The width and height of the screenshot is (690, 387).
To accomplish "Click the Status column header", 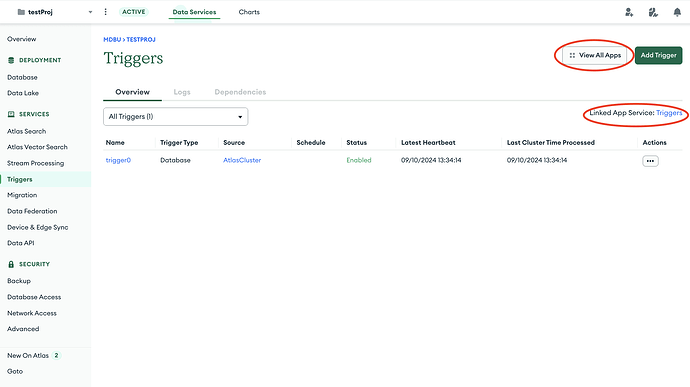I will tap(356, 143).
